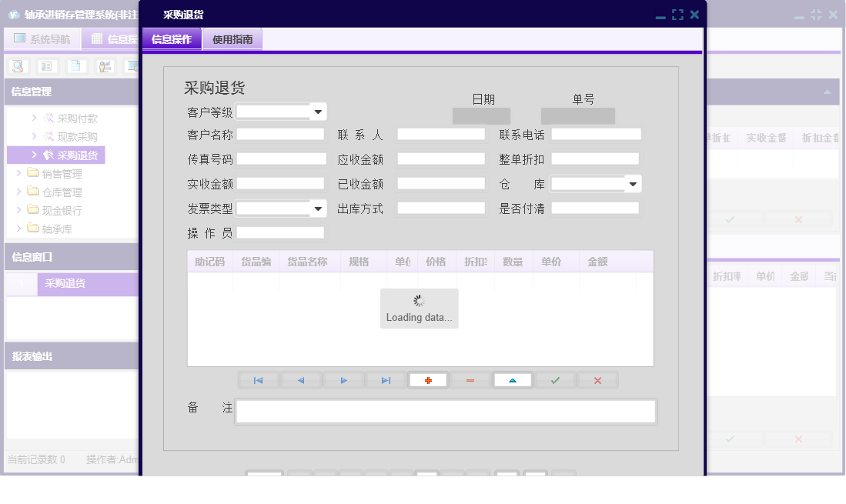Click the red plus add record icon
The width and height of the screenshot is (846, 504).
428,379
